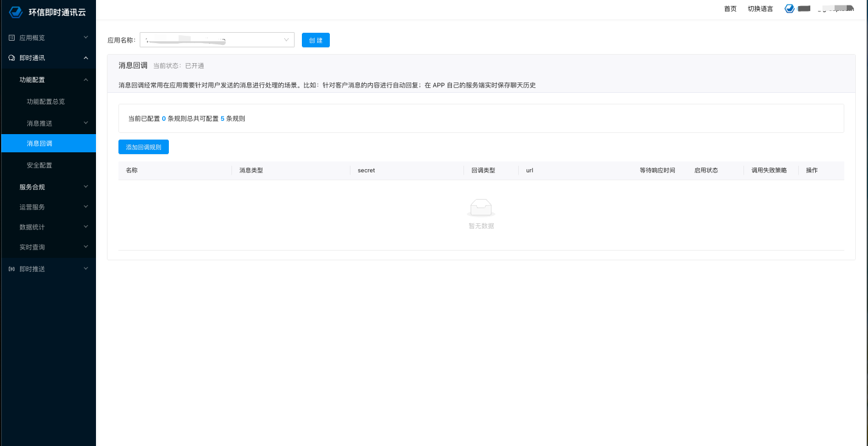Collapse the 功能配置 submenu
This screenshot has width=868, height=446.
click(x=86, y=79)
